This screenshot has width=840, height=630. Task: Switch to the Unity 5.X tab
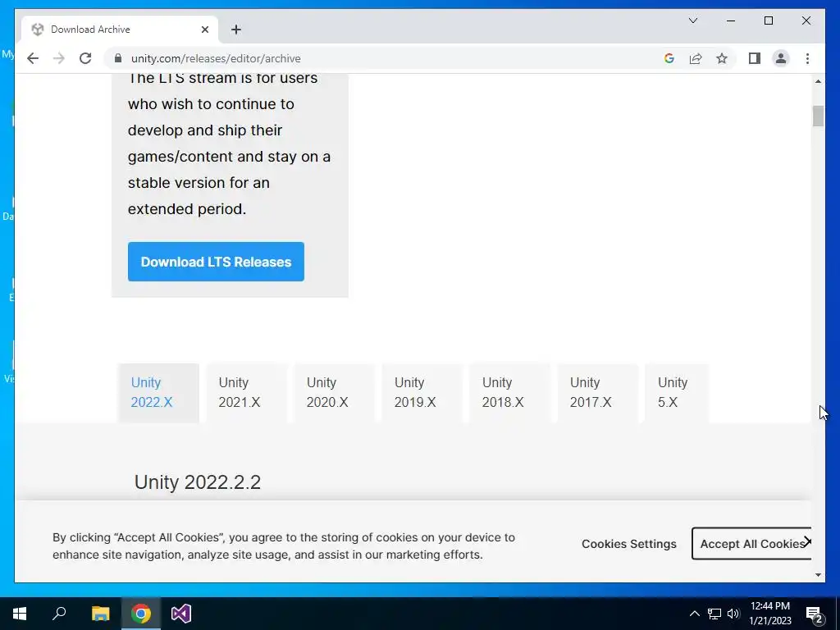tap(677, 393)
